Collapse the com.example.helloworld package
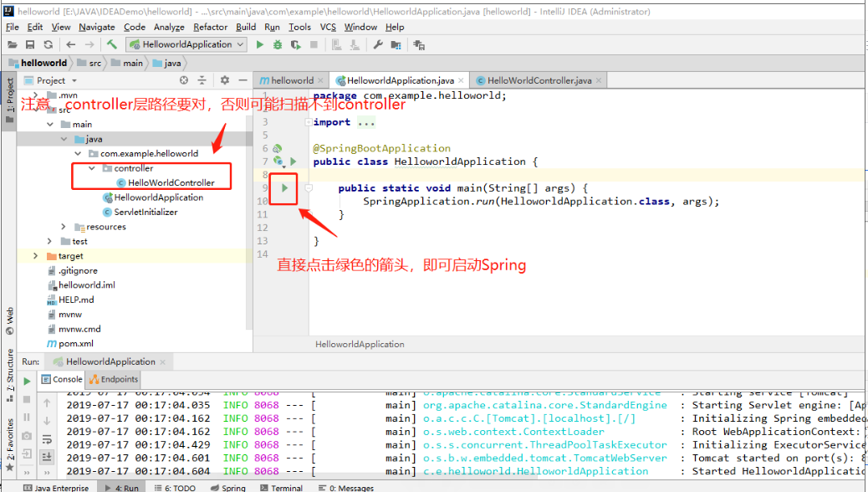The image size is (868, 492). (78, 153)
